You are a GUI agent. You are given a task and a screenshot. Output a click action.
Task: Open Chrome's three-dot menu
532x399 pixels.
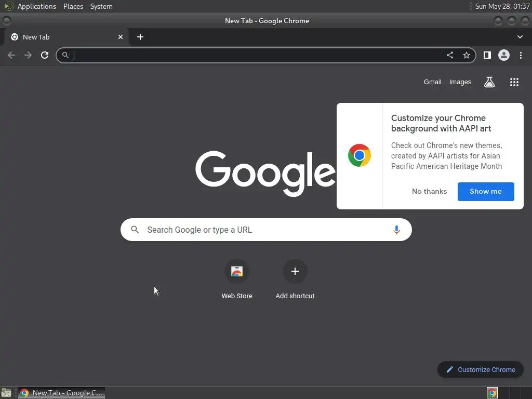(521, 55)
